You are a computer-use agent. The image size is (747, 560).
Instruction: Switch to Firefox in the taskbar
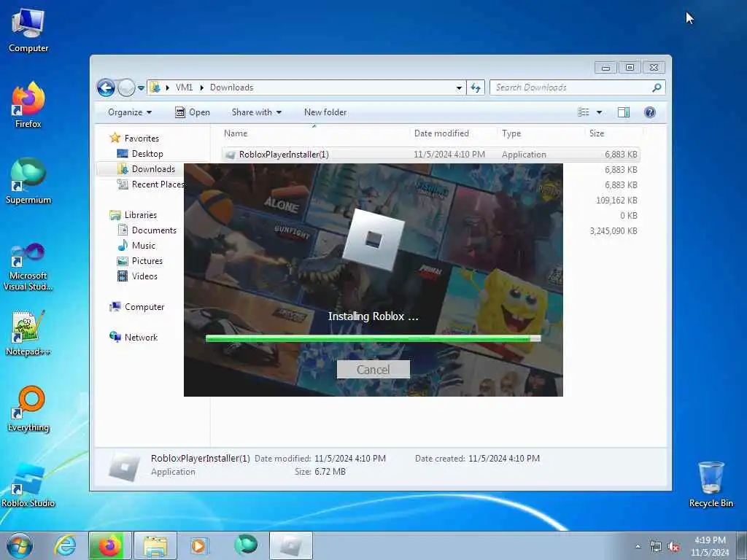click(x=109, y=545)
